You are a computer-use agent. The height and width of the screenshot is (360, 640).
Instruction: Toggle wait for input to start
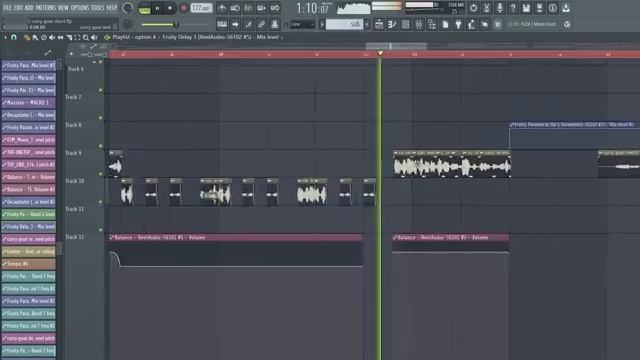tap(235, 8)
